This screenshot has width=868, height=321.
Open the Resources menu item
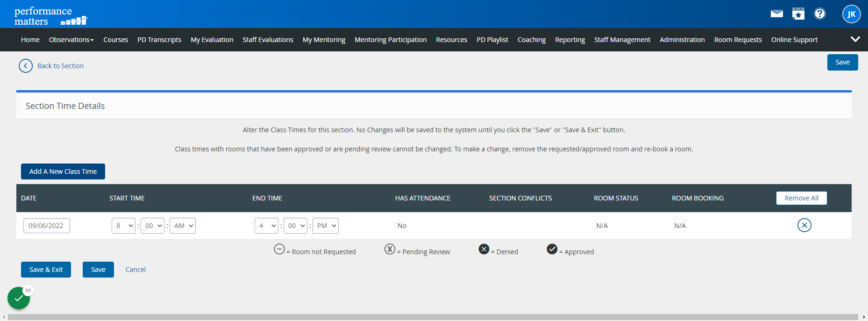[x=451, y=40]
